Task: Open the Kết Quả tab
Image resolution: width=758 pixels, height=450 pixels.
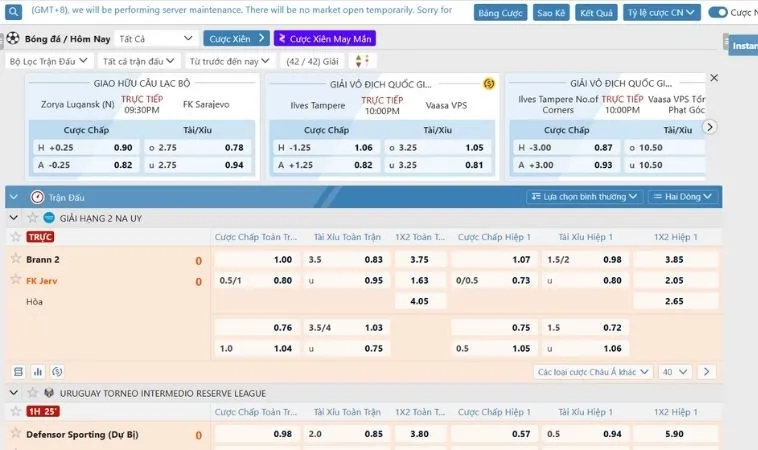Action: (596, 13)
